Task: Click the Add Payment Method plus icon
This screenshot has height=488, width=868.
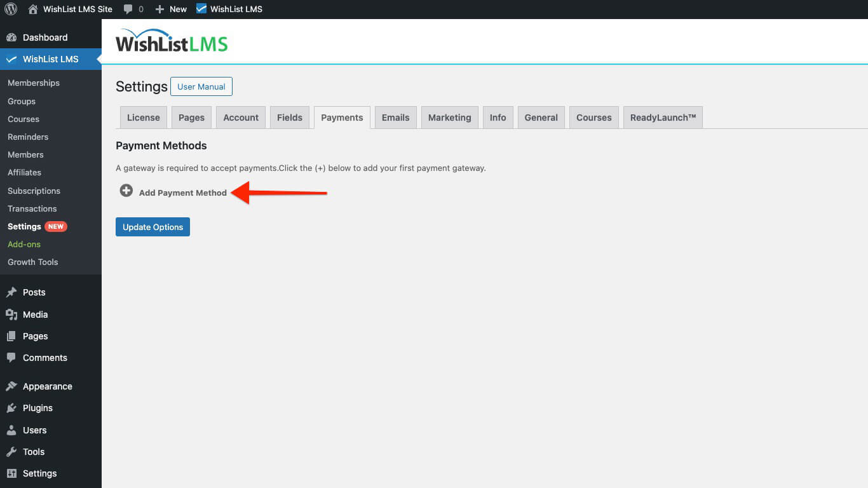Action: pyautogui.click(x=126, y=190)
